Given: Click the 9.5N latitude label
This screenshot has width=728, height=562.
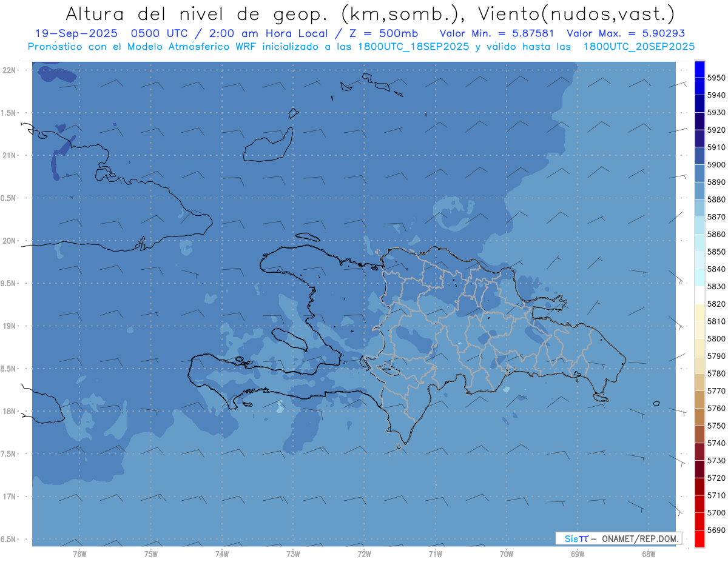Looking at the screenshot, I should (x=8, y=284).
